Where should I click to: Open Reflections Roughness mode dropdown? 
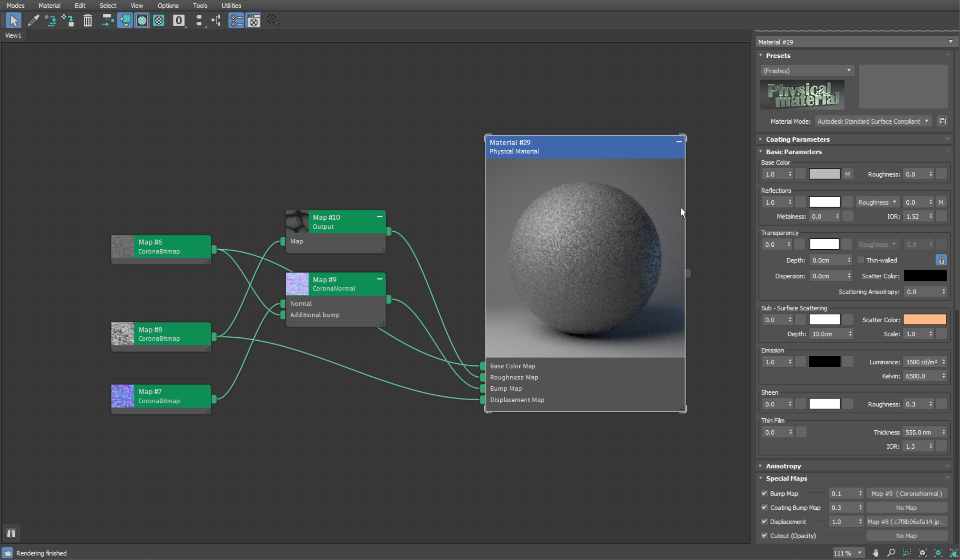(877, 202)
